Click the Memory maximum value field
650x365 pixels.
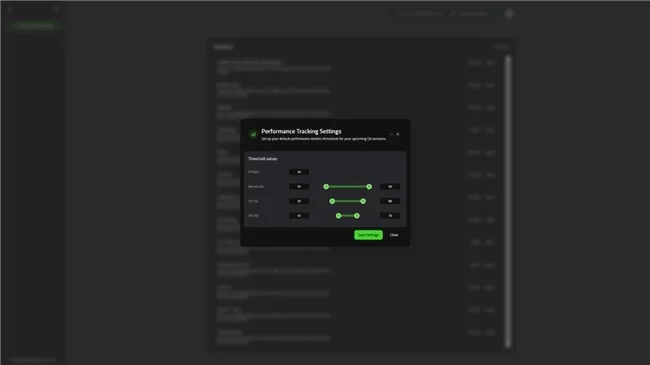click(390, 187)
